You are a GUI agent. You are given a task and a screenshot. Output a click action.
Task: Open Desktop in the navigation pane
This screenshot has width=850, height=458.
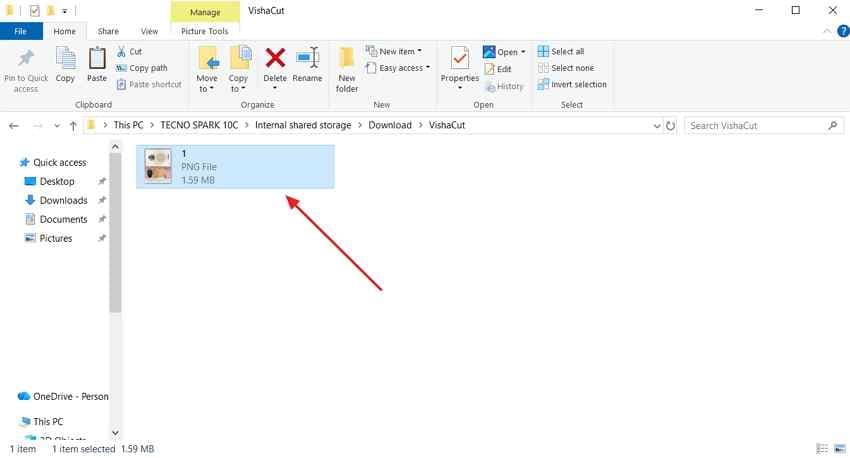(x=50, y=182)
